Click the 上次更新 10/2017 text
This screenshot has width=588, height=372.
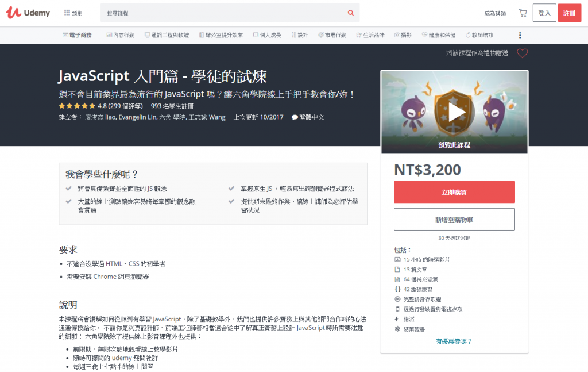(258, 117)
